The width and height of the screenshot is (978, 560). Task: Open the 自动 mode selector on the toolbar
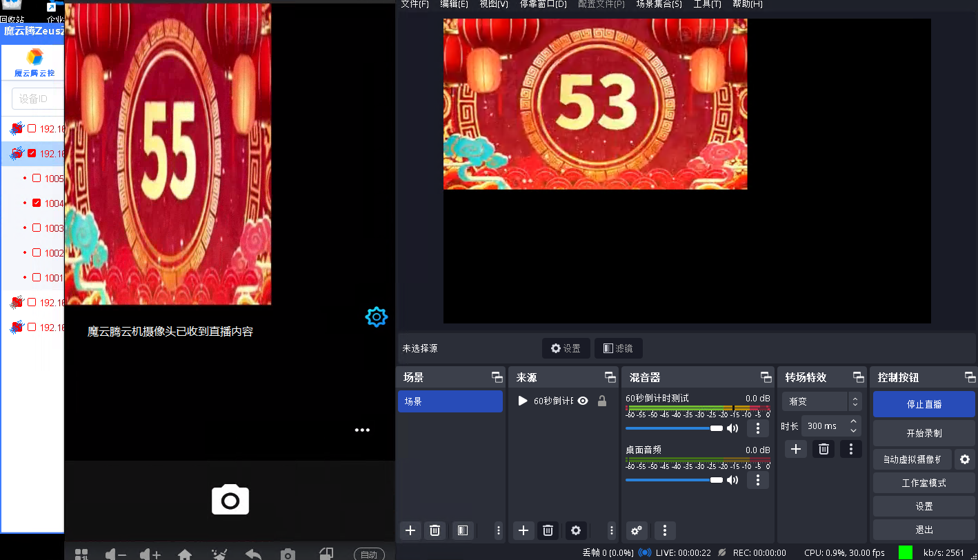(369, 553)
